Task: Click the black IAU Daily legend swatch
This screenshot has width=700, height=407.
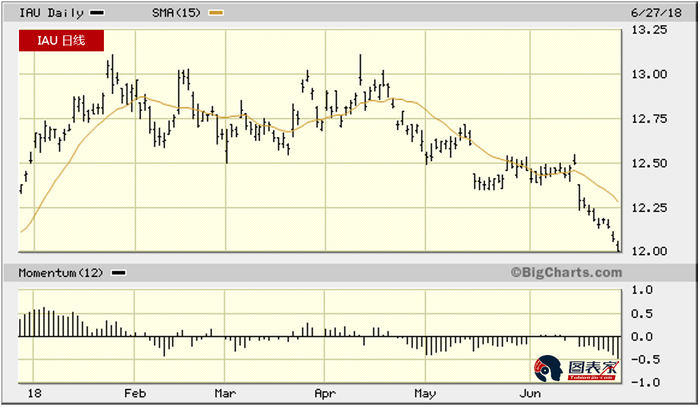Action: point(97,13)
